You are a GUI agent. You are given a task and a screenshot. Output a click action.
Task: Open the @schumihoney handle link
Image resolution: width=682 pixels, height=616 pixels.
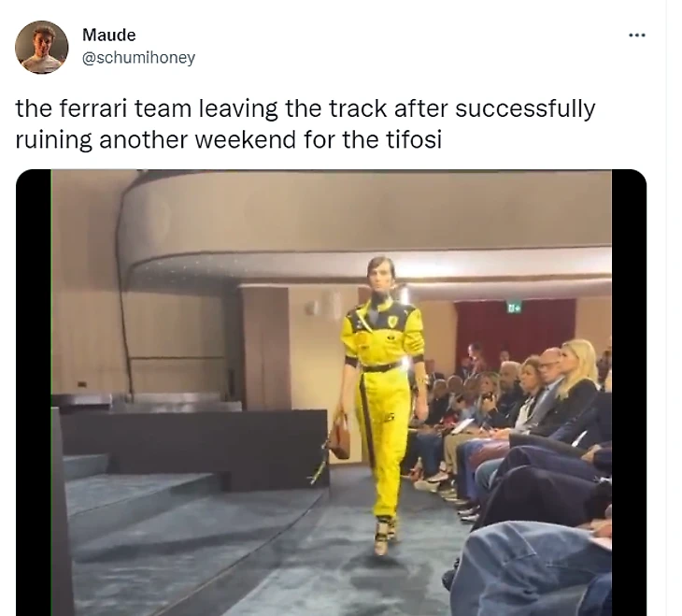(139, 57)
